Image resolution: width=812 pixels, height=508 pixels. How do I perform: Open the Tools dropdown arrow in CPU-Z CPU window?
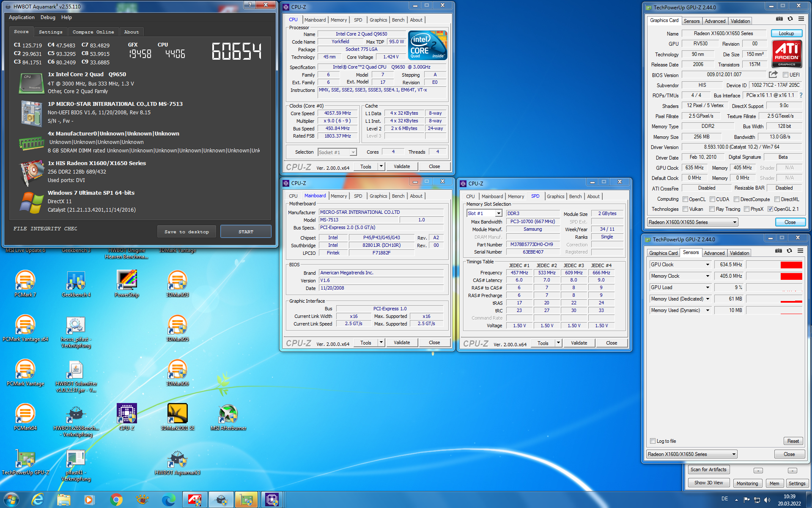(381, 166)
